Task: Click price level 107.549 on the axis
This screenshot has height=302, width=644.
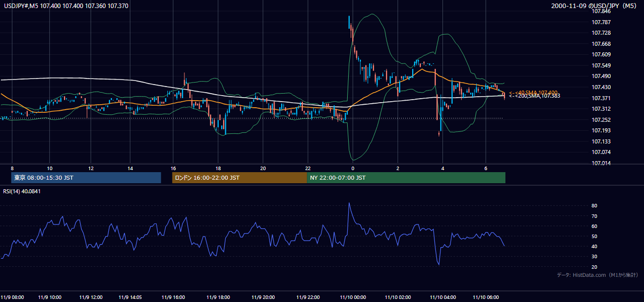Action: 601,65
